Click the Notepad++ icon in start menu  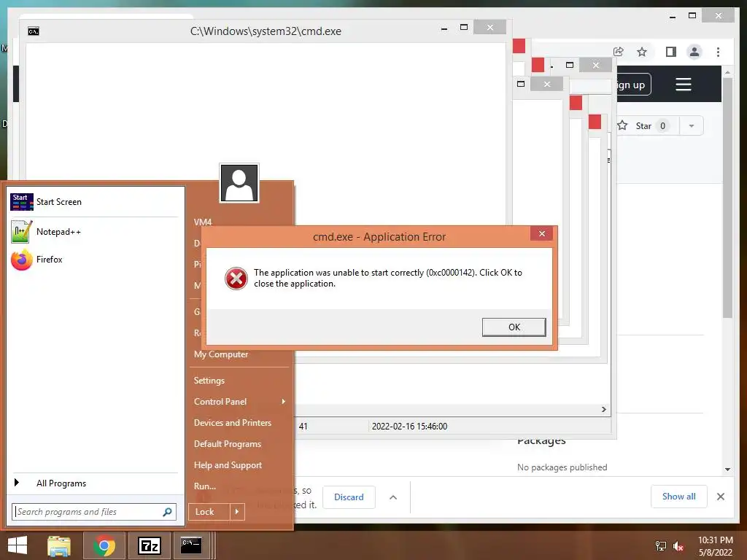pos(21,232)
